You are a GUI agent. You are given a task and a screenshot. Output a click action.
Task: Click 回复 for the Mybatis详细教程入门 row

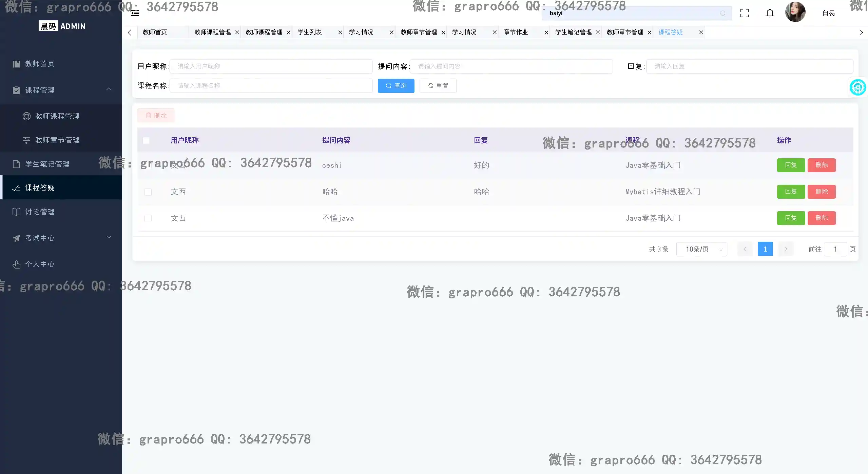790,192
